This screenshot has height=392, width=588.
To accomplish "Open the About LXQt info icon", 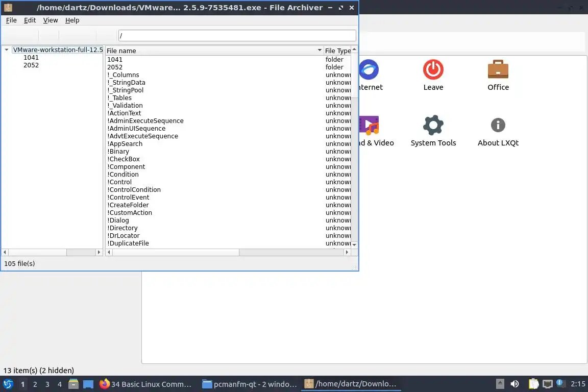I will coord(498,125).
